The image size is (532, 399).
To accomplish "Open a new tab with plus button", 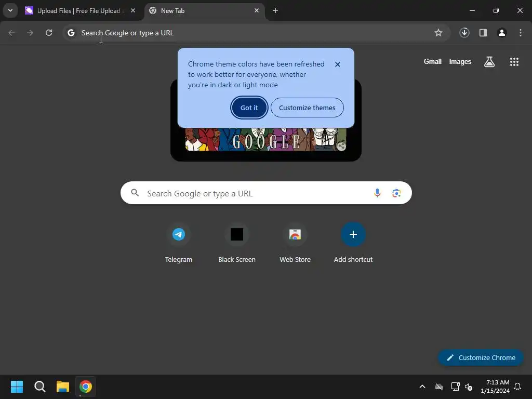I will pos(275,10).
